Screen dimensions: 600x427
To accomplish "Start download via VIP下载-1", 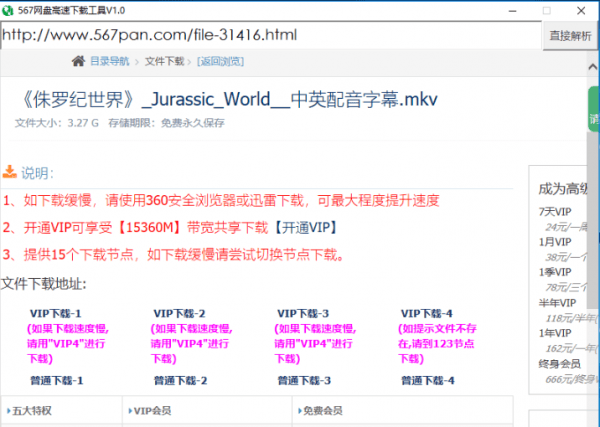I will [56, 313].
